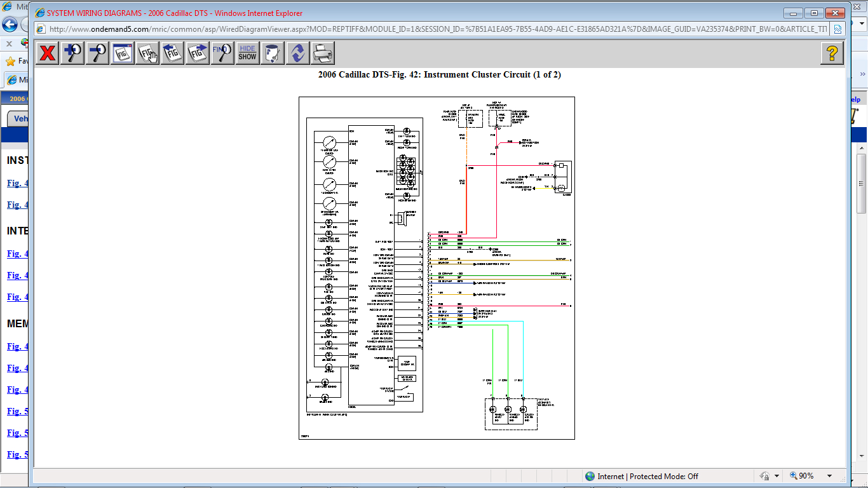Zoom in with the plus magnifier
Screen dimensions: 868x488
(72, 53)
